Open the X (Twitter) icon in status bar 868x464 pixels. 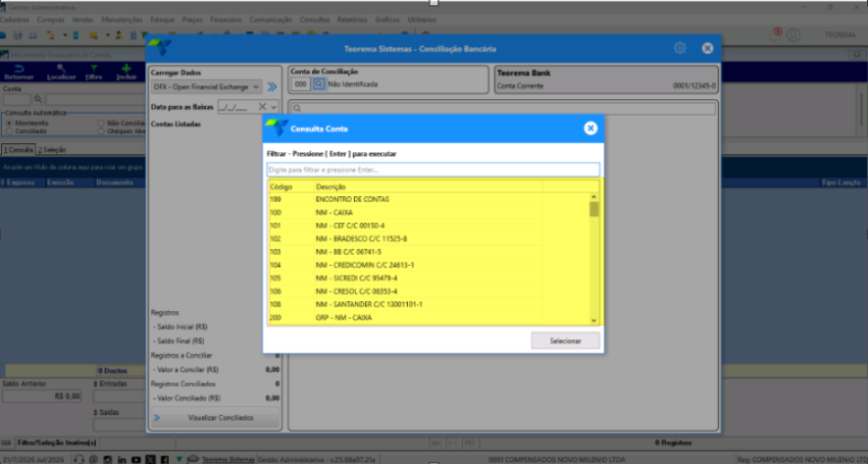pyautogui.click(x=151, y=459)
